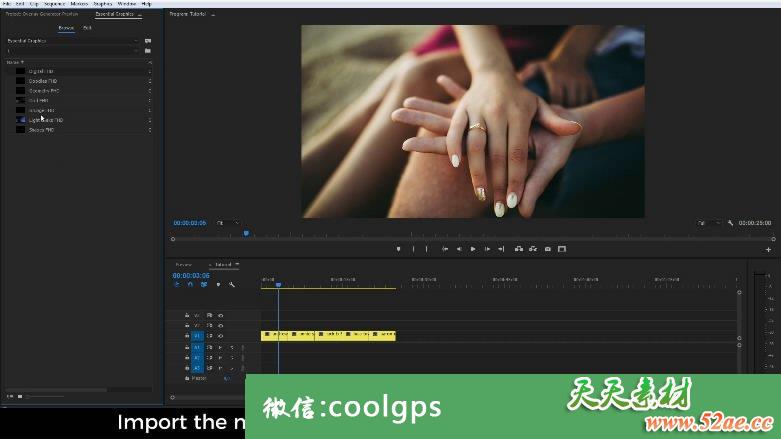The height and width of the screenshot is (439, 781).
Task: Open timeline display settings wrench
Action: click(x=232, y=285)
